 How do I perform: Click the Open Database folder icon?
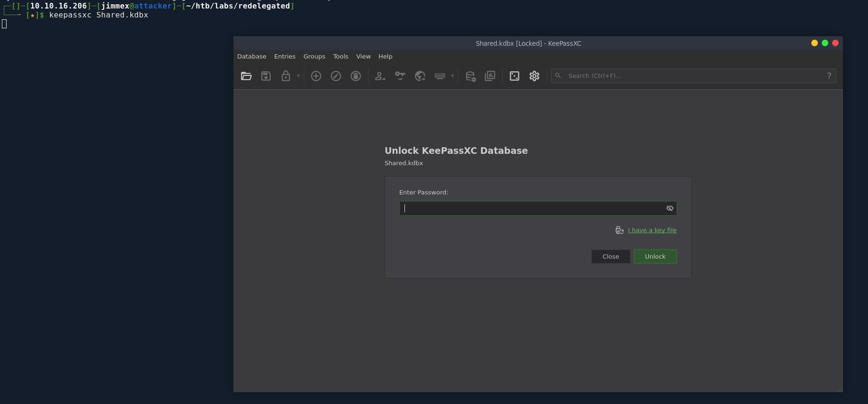tap(246, 76)
